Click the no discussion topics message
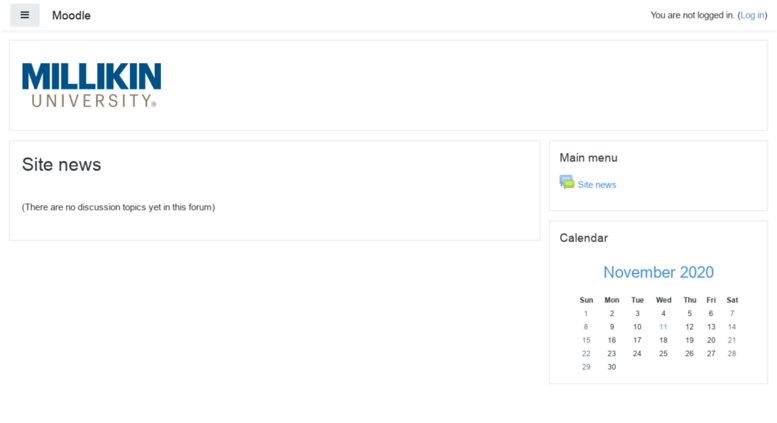 click(118, 207)
